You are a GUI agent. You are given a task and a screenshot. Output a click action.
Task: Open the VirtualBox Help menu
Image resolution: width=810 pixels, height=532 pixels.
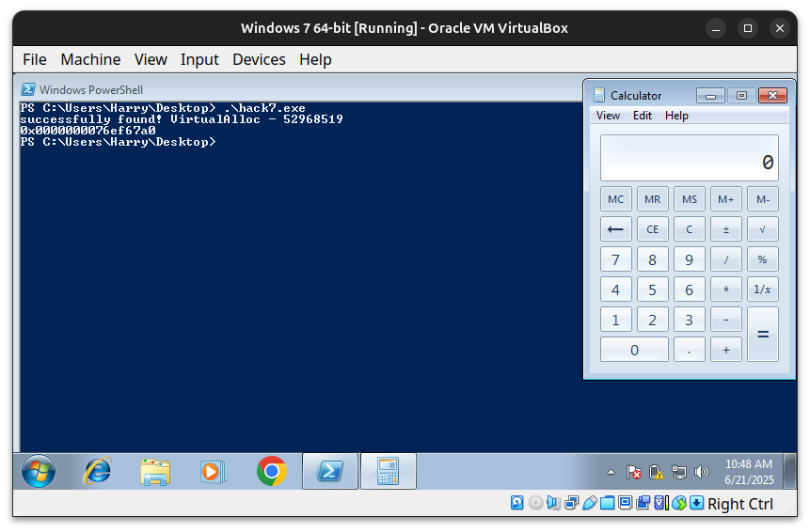tap(315, 59)
